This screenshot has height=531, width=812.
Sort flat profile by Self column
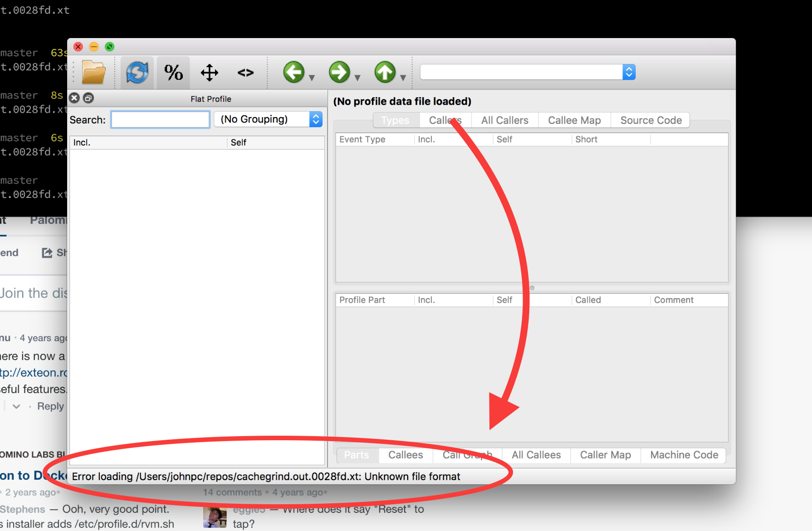pyautogui.click(x=276, y=143)
